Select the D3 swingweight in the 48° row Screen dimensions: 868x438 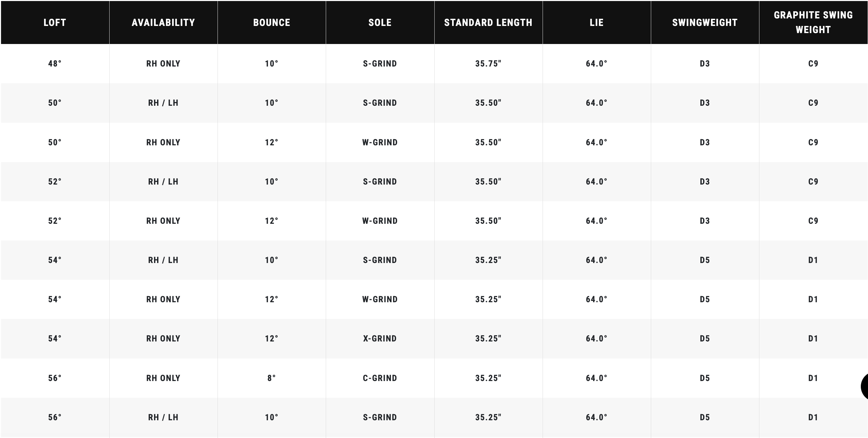705,64
